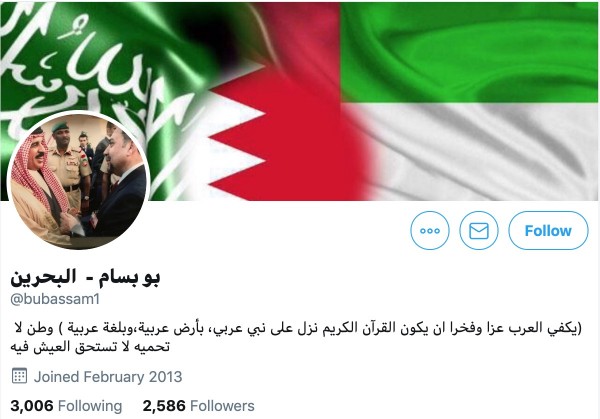600x419 pixels.
Task: Open the 2,586 Followers list
Action: click(198, 406)
